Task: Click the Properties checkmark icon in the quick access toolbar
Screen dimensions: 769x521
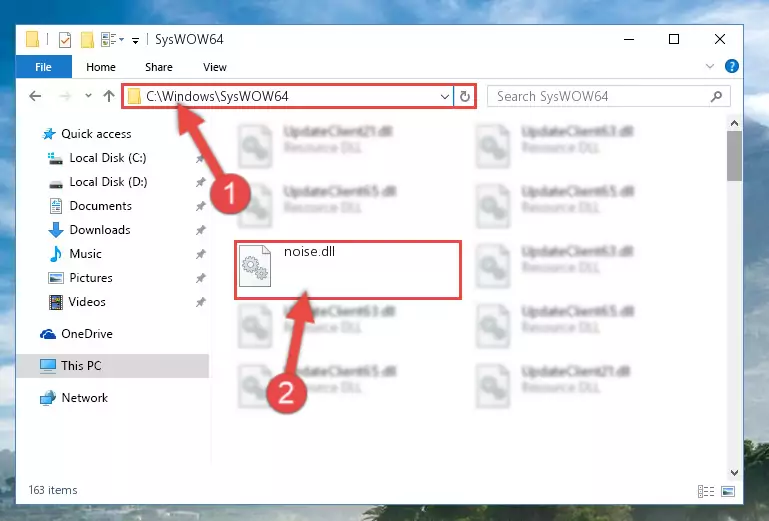Action: [65, 40]
